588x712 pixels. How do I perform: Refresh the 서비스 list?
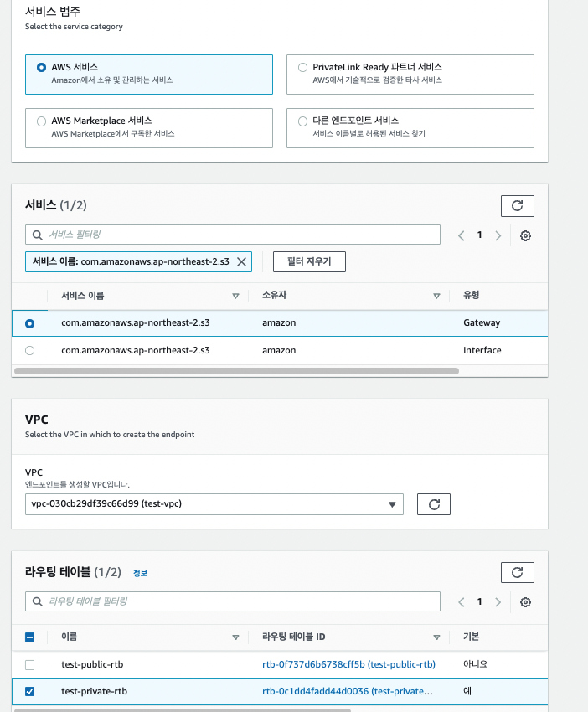click(x=517, y=206)
